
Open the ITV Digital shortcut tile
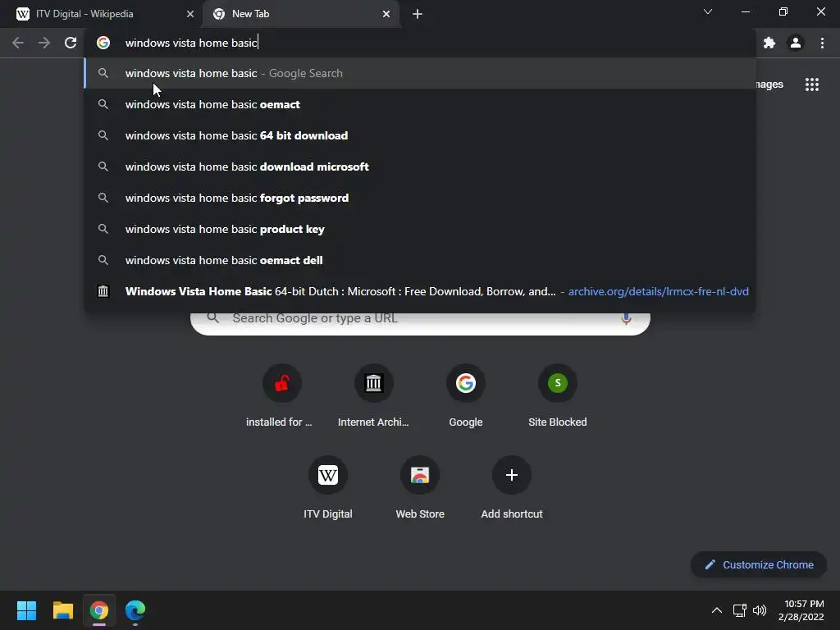328,488
